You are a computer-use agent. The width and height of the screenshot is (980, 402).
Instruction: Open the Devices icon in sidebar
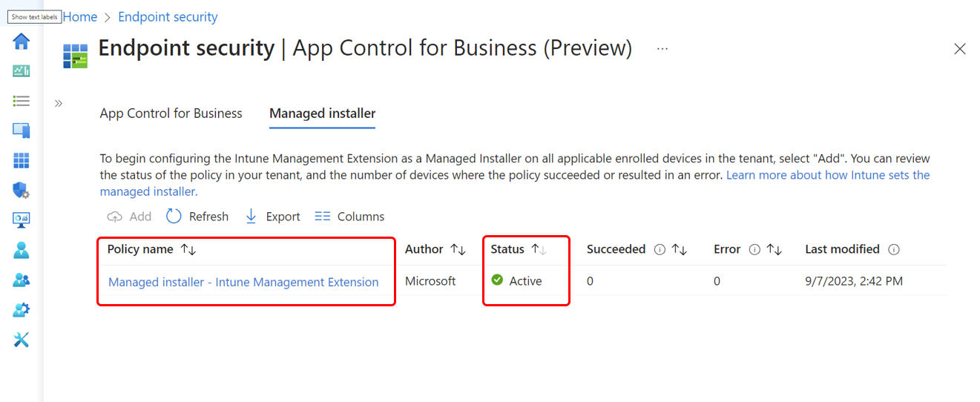click(x=22, y=131)
